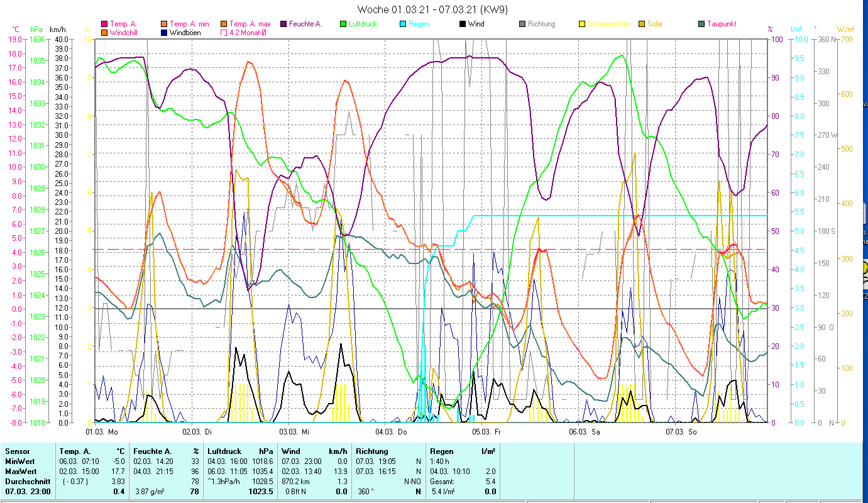This screenshot has height=503, width=868.
Task: Click the 06.03. Sa date label
Action: tap(584, 432)
